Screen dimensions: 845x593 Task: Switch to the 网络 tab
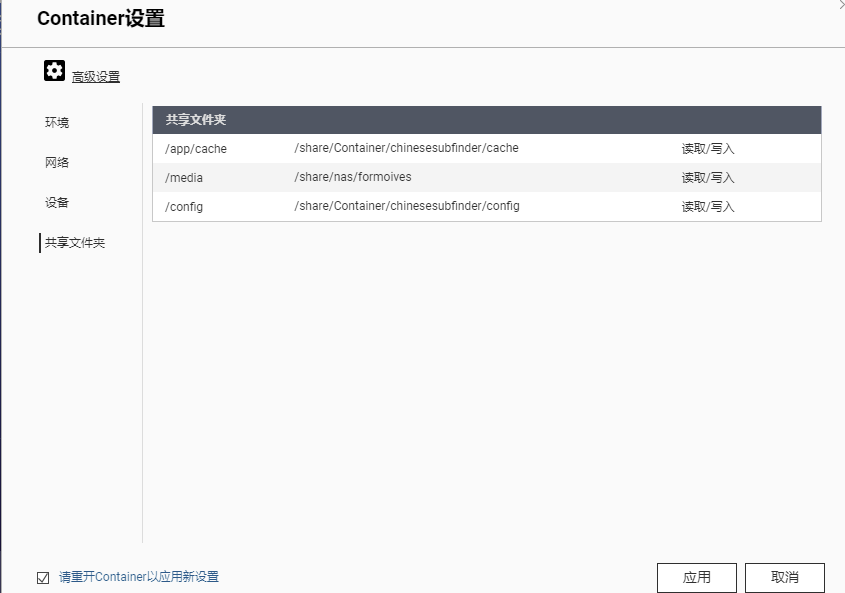57,162
